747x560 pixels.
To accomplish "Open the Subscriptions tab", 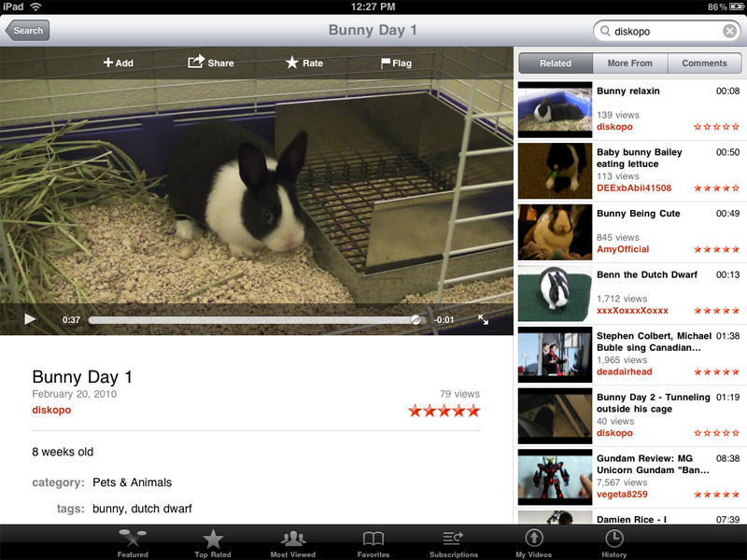I will tap(454, 543).
